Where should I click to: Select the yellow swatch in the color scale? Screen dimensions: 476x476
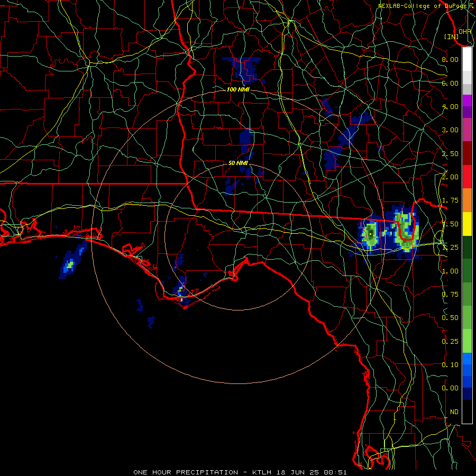[467, 224]
